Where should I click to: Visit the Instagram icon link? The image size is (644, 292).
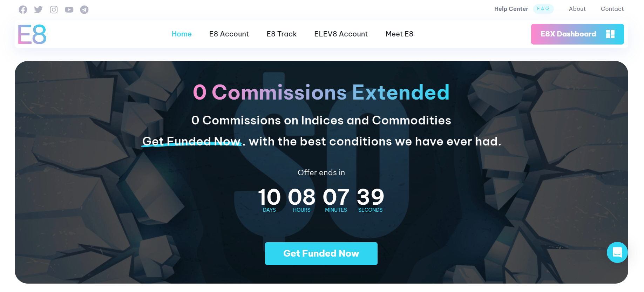[x=54, y=9]
